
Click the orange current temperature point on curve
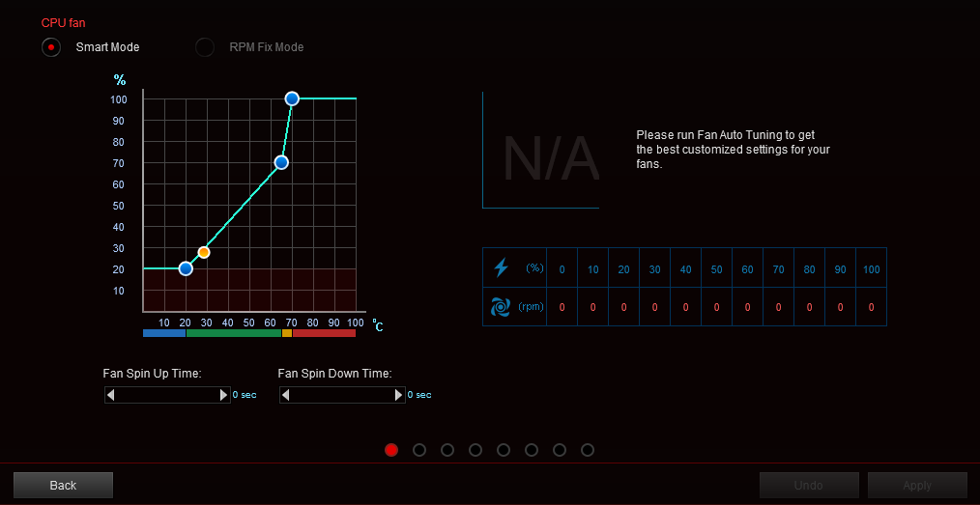point(204,252)
